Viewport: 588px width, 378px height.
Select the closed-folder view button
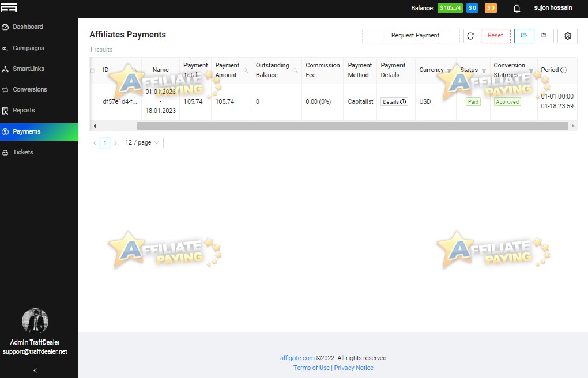544,36
